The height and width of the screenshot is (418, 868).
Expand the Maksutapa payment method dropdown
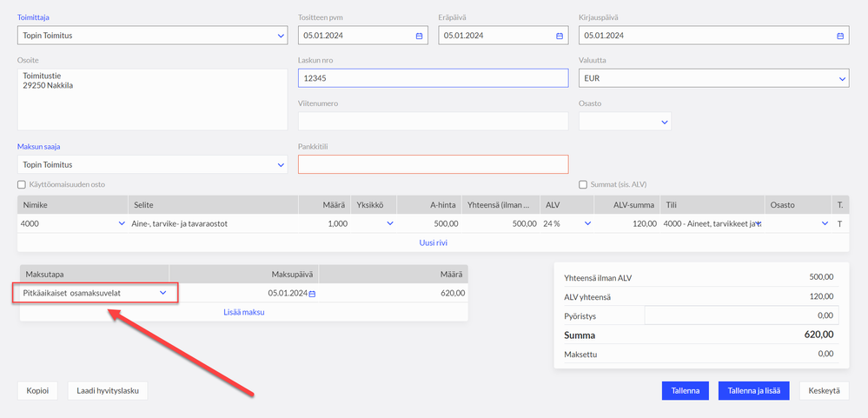[162, 293]
